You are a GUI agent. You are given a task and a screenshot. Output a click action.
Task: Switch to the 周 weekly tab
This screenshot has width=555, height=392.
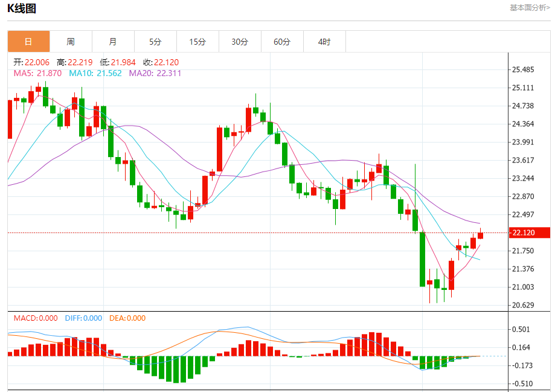pyautogui.click(x=71, y=42)
